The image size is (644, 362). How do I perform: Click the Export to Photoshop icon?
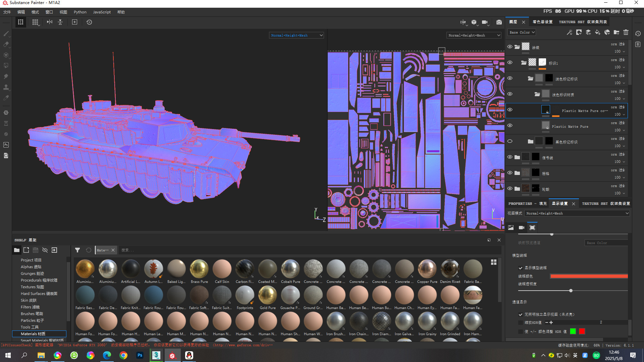click(x=6, y=145)
